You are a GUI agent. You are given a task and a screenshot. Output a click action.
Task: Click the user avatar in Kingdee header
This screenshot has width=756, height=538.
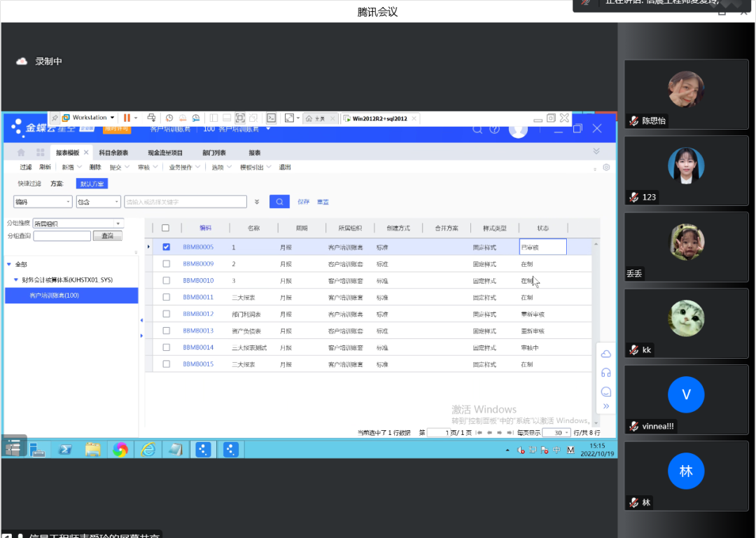(518, 130)
